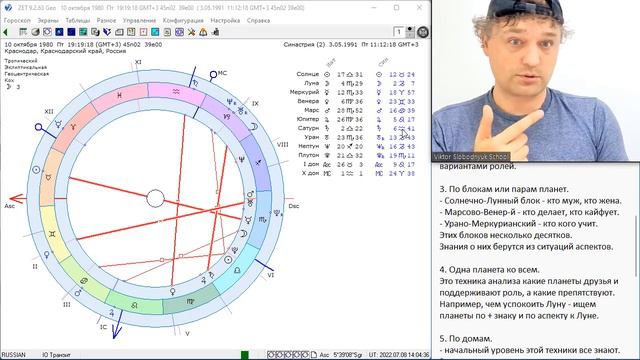This screenshot has height=360, width=640.
Task: Click the spin arrows next to value 1
Action: pyautogui.click(x=410, y=32)
